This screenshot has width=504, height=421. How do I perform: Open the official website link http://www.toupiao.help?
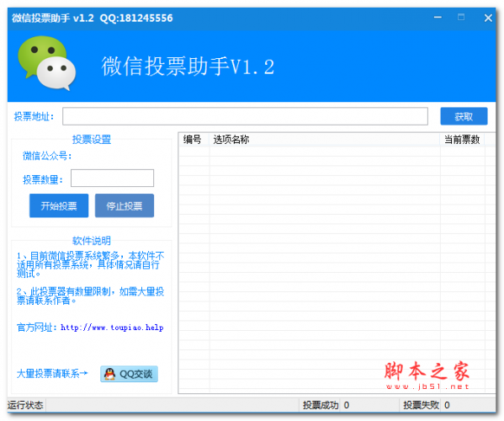(112, 328)
